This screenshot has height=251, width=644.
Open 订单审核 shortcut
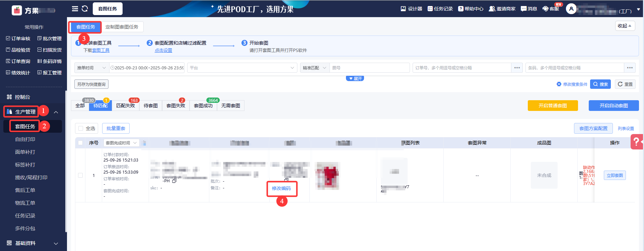tap(18, 39)
